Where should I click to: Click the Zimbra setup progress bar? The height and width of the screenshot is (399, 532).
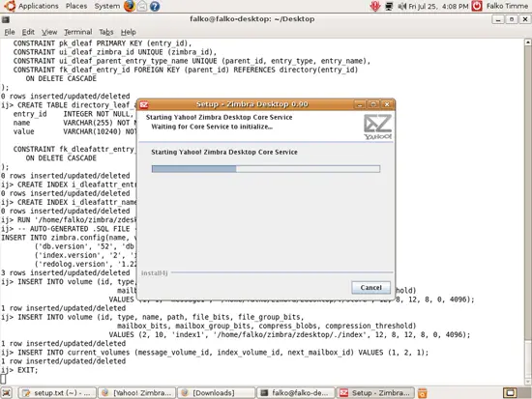pyautogui.click(x=266, y=169)
